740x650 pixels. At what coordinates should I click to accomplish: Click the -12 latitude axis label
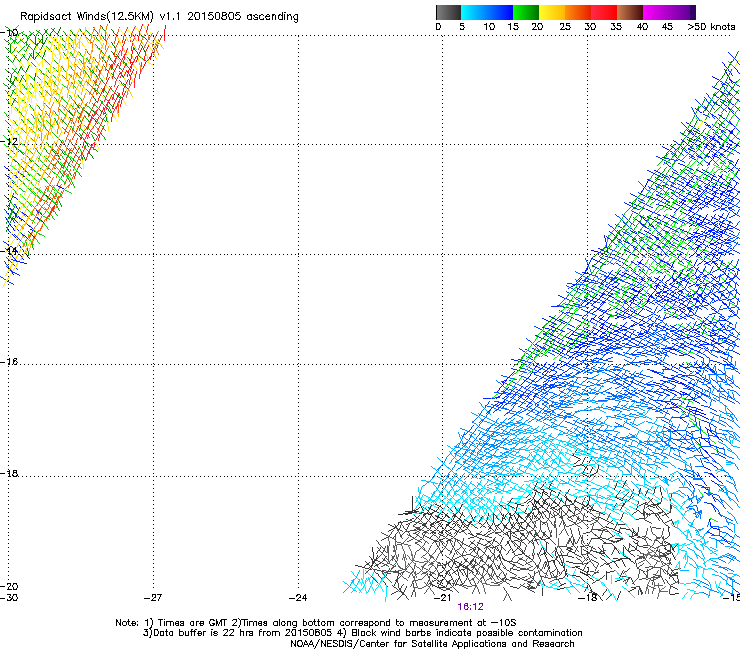tap(9, 142)
